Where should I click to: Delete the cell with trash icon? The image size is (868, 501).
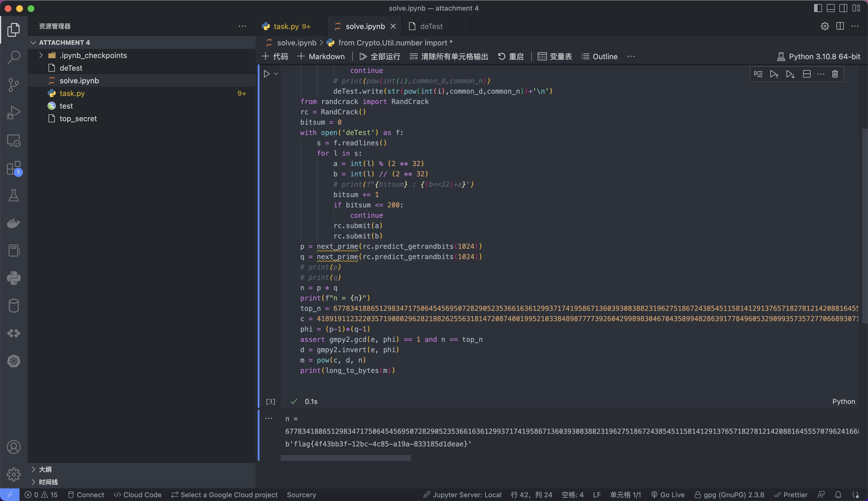[x=835, y=74]
